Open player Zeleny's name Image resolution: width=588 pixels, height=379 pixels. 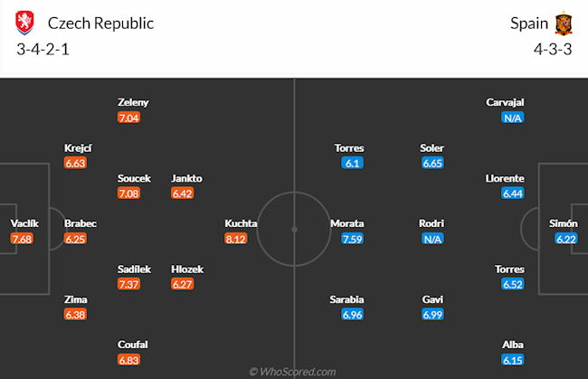[x=133, y=102]
